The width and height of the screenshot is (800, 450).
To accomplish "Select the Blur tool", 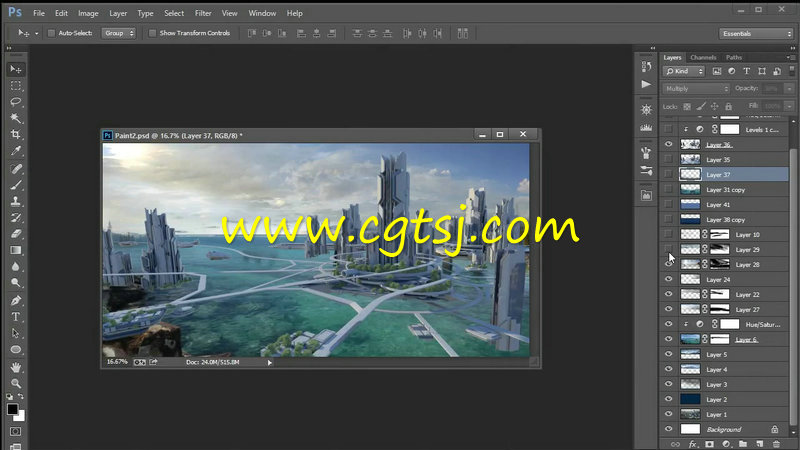I will (x=16, y=267).
